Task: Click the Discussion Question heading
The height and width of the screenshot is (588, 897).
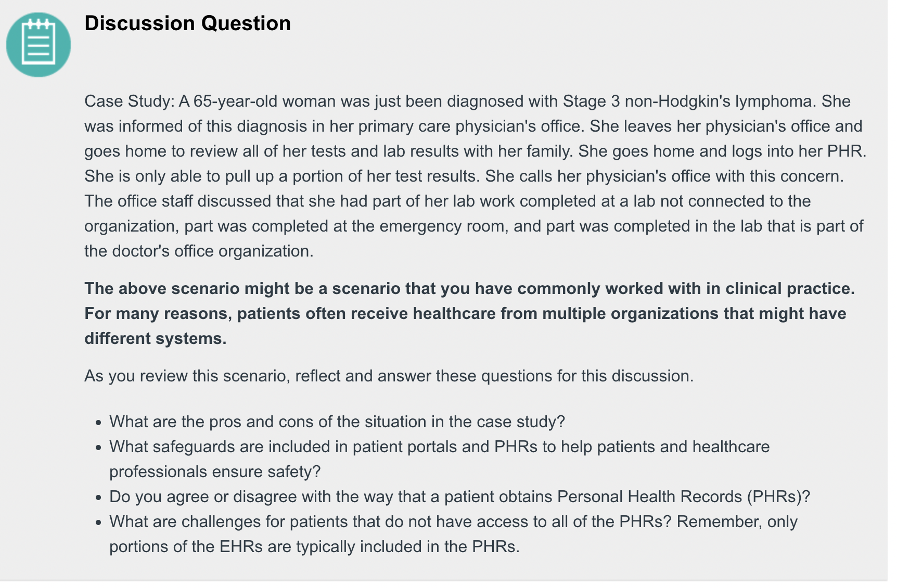Action: tap(187, 23)
